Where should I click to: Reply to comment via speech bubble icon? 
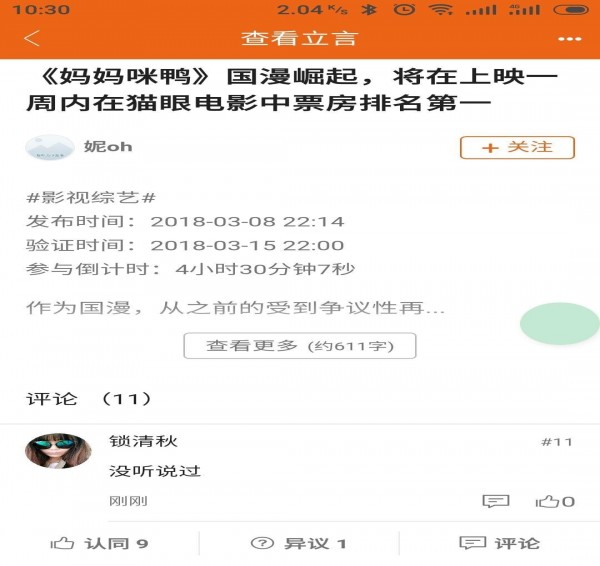[x=496, y=501]
